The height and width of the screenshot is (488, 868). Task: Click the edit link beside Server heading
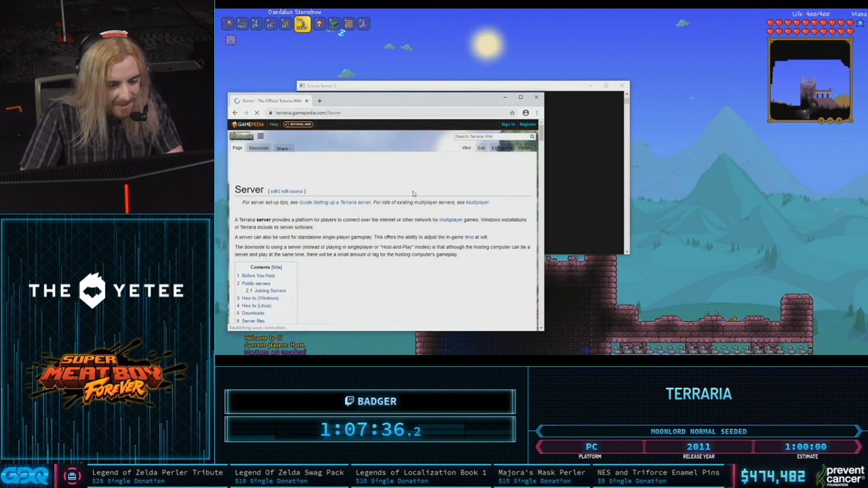coord(273,191)
